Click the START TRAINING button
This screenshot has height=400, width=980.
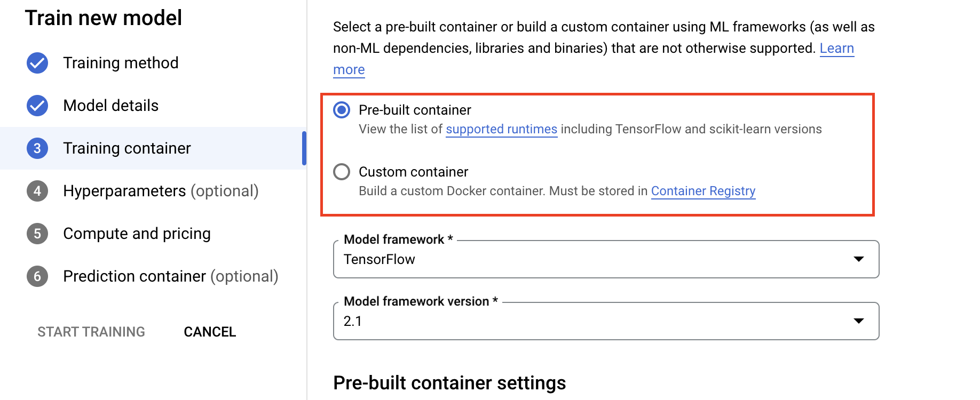(x=91, y=331)
